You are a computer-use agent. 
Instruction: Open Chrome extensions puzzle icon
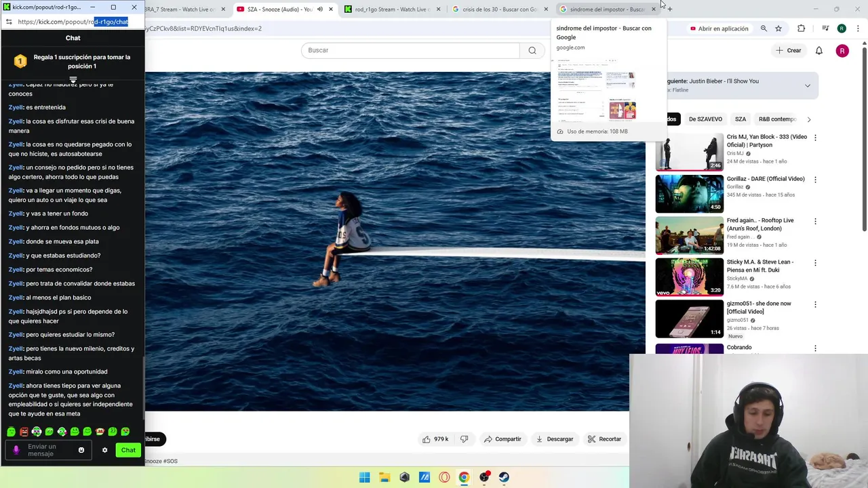click(802, 28)
